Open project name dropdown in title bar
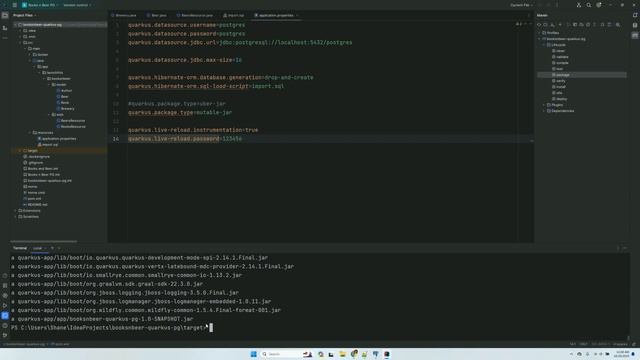The height and width of the screenshot is (360, 640). point(40,5)
